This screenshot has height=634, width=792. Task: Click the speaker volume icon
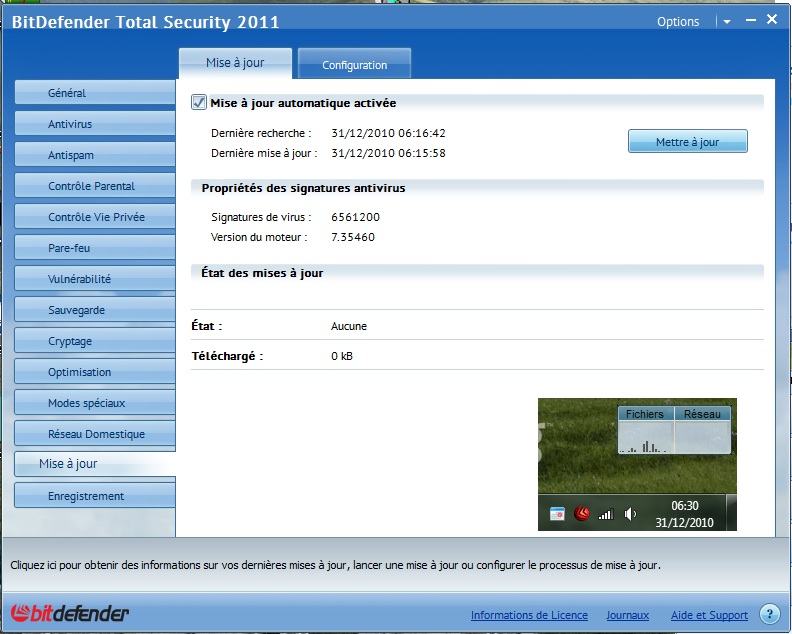coord(630,514)
